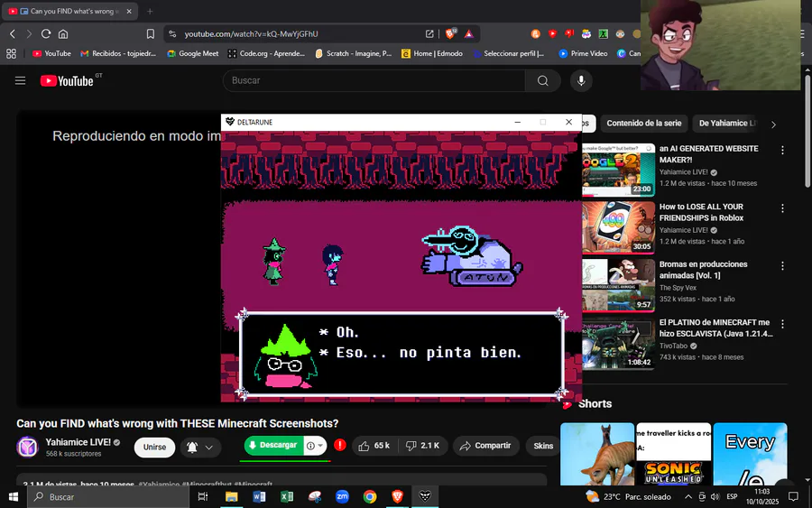Click the page vertical scrollbar
Viewport: 812px width, 508px height.
coord(807,132)
